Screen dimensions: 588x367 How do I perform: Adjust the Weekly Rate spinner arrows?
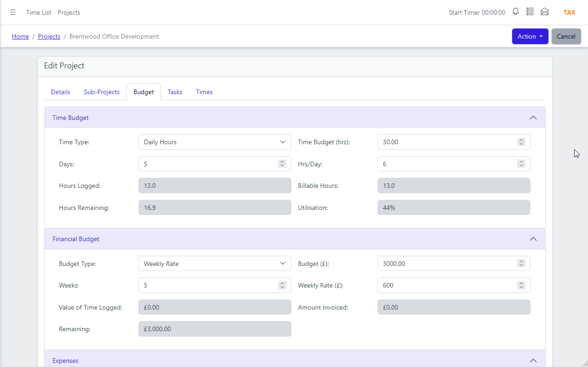click(x=521, y=285)
